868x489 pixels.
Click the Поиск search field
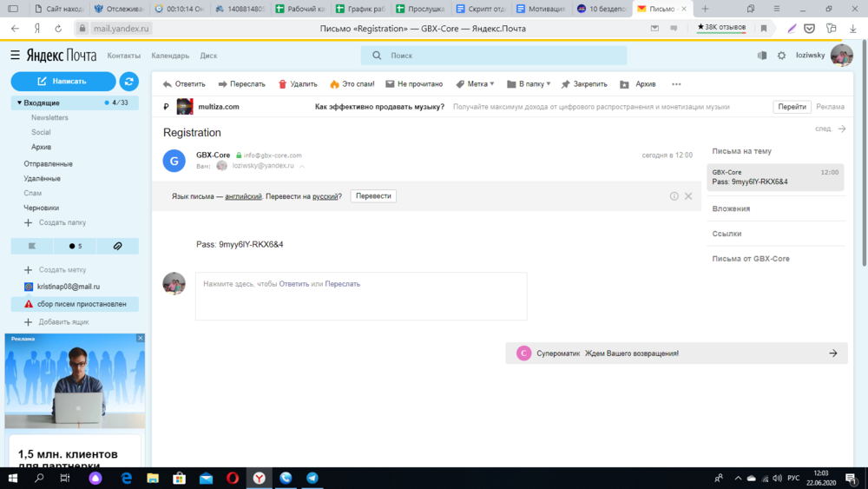[494, 56]
